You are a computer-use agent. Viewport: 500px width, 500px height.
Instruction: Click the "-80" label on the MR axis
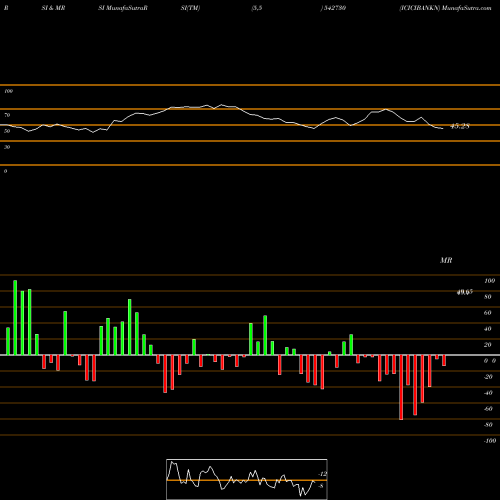[x=488, y=425]
